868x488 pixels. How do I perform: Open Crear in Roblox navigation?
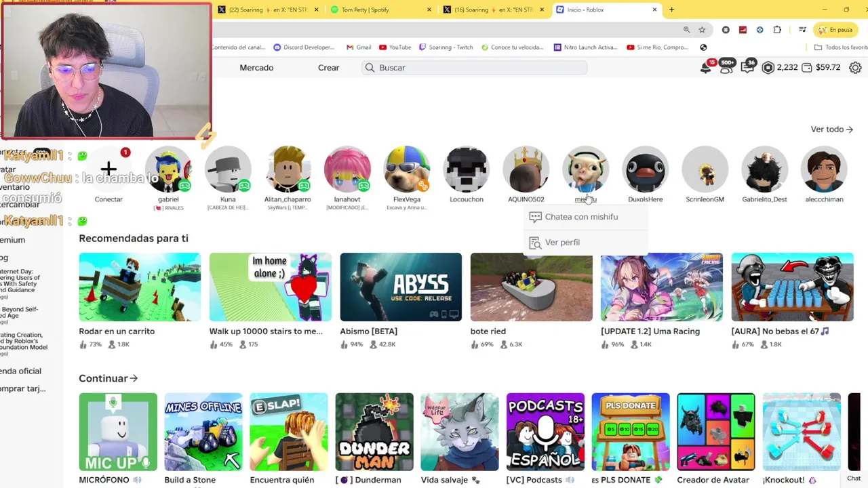pyautogui.click(x=329, y=68)
